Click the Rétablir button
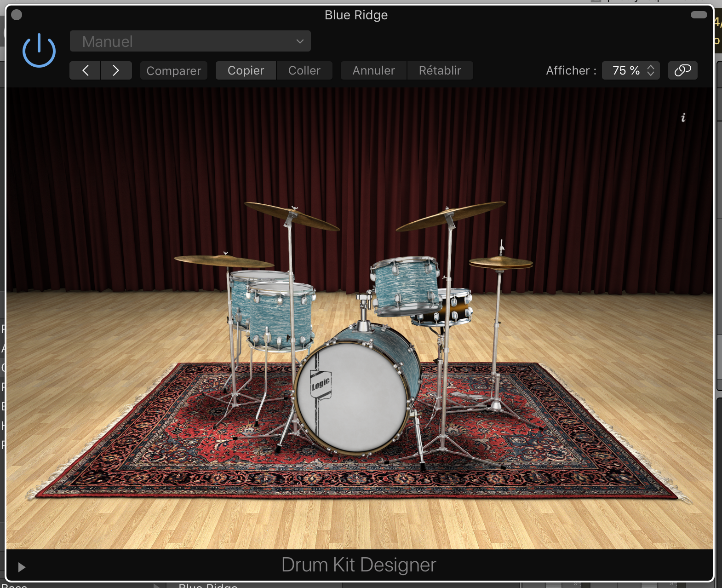 click(x=440, y=70)
